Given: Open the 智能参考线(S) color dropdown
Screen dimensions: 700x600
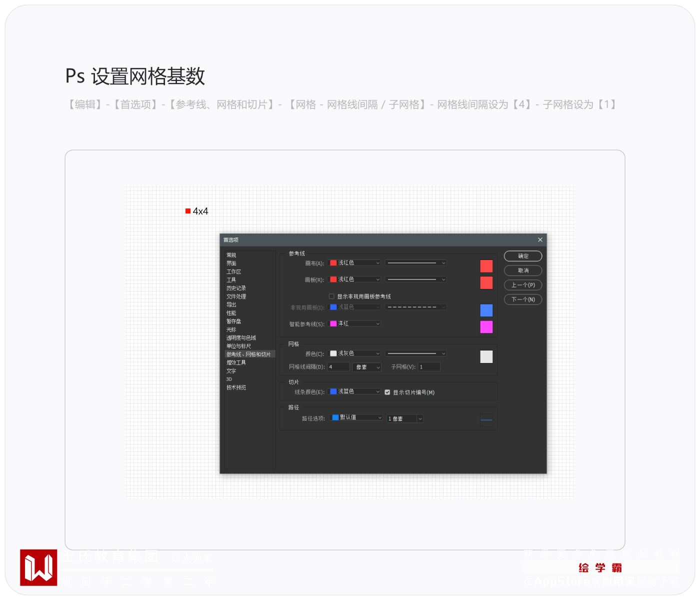Looking at the screenshot, I should point(354,323).
